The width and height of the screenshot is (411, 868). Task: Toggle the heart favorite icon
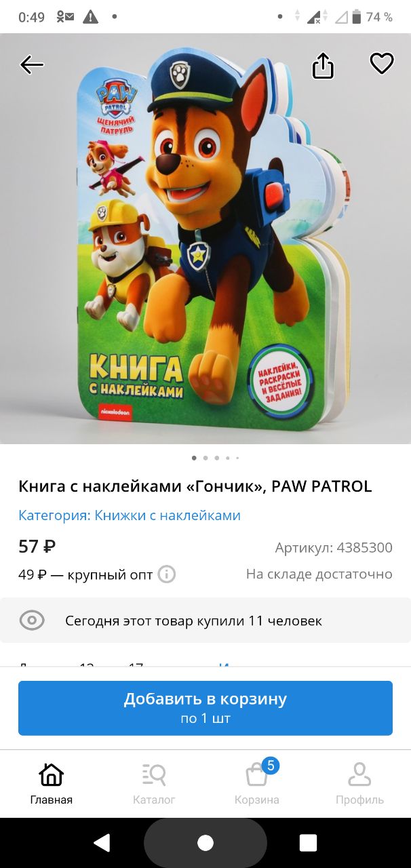[382, 64]
